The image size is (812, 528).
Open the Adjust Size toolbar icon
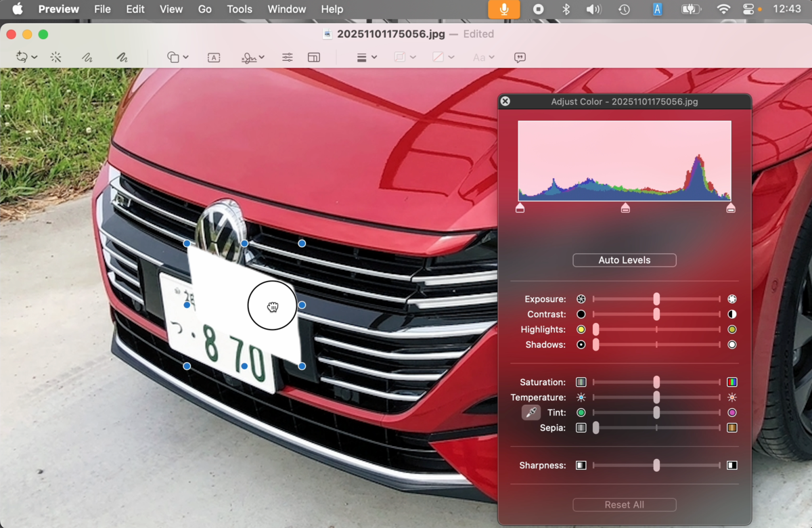click(314, 58)
